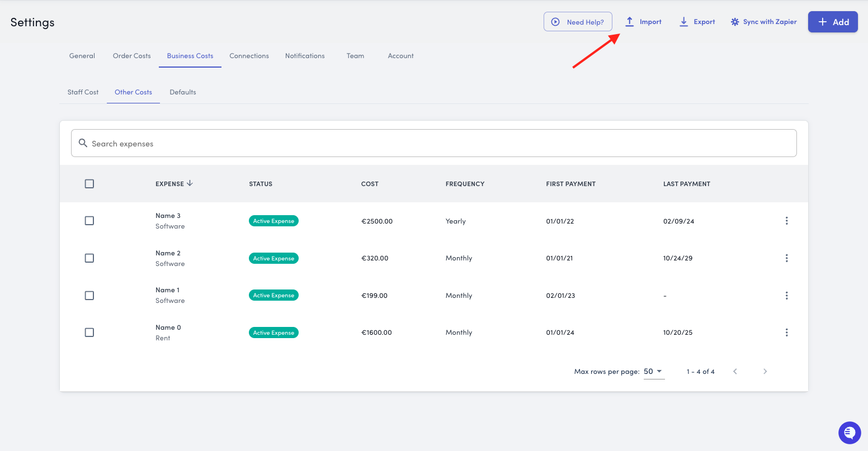The width and height of the screenshot is (868, 451).
Task: Go to the next page chevron
Action: tap(765, 372)
